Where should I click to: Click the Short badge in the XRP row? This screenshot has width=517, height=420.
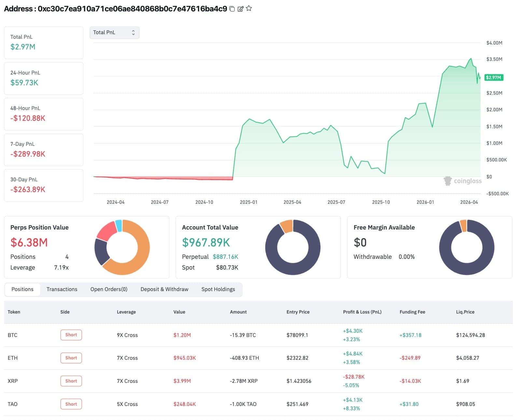(x=71, y=381)
